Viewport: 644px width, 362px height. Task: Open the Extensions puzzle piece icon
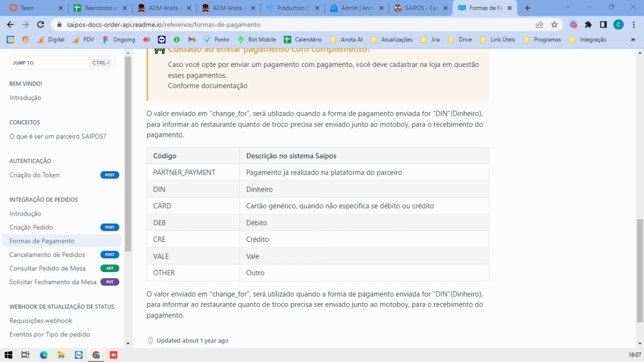click(588, 25)
